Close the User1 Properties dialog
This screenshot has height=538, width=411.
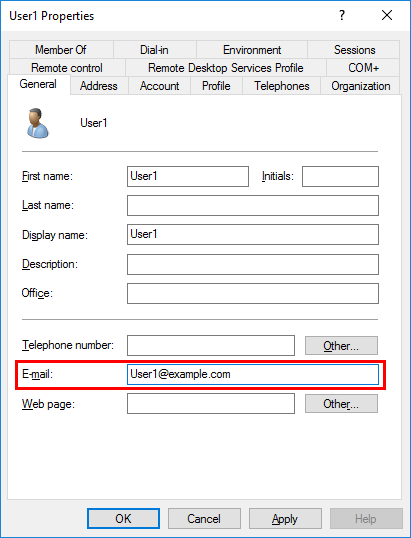(387, 15)
